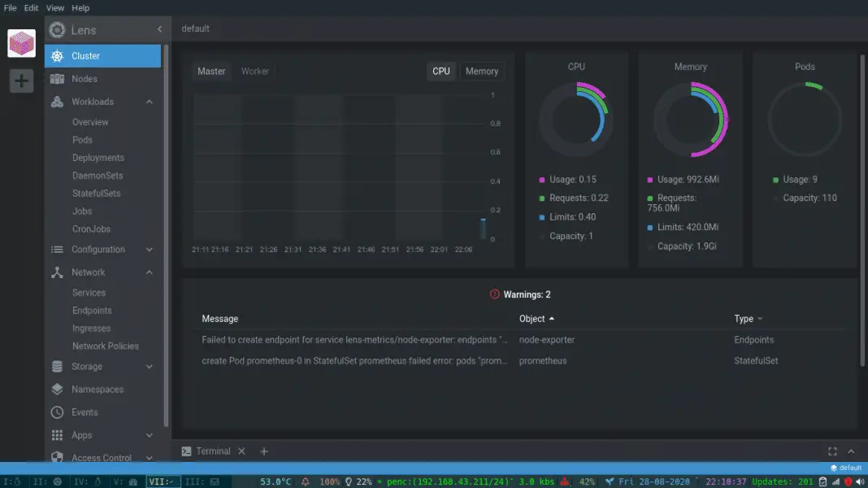Click the notification bell in the status bar
This screenshot has height=488, width=868.
304,481
